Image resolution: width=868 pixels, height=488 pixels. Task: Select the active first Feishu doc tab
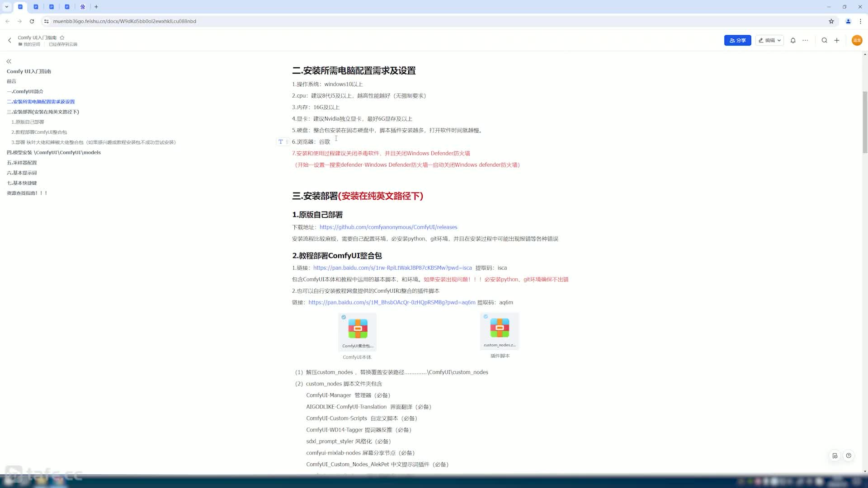pyautogui.click(x=20, y=7)
